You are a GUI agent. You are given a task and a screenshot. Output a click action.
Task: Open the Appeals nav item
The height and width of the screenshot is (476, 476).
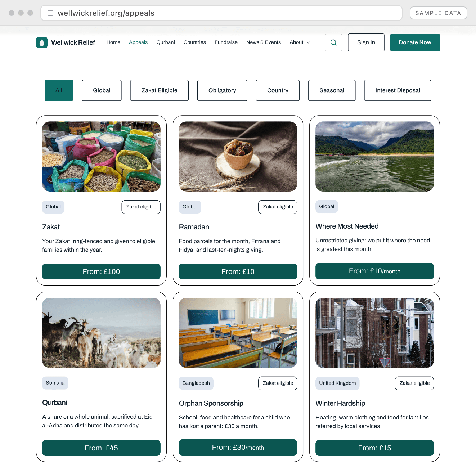coord(138,42)
